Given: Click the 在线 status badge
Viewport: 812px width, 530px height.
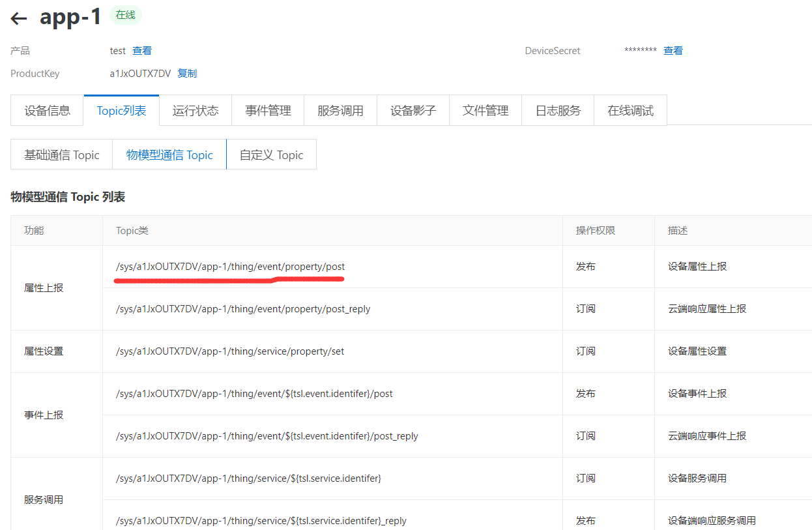Looking at the screenshot, I should [125, 15].
